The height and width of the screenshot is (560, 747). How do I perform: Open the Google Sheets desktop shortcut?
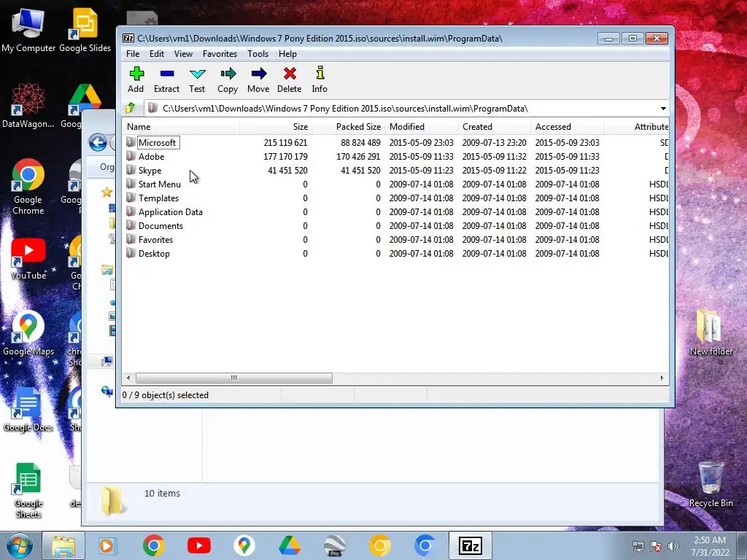(x=28, y=491)
